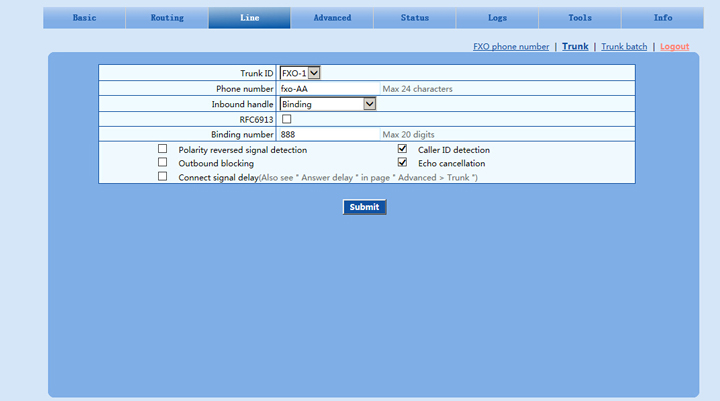The height and width of the screenshot is (401, 720).
Task: Disable Echo cancellation checkbox
Action: coord(403,163)
